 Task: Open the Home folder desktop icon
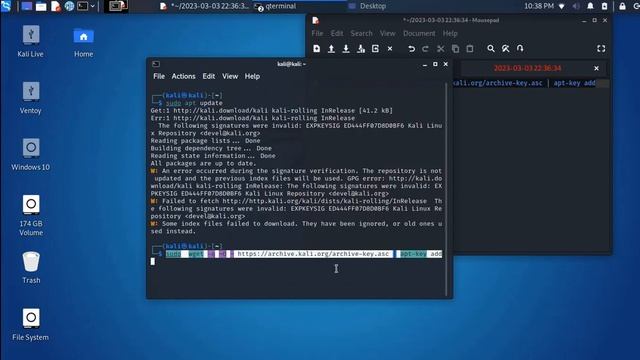83,43
